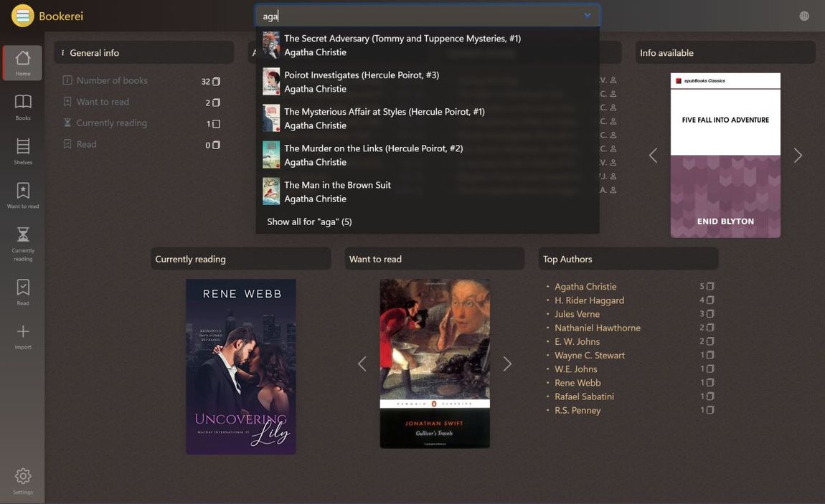Click the Currently reading panel header
Image resolution: width=825 pixels, height=504 pixels.
[x=240, y=259]
